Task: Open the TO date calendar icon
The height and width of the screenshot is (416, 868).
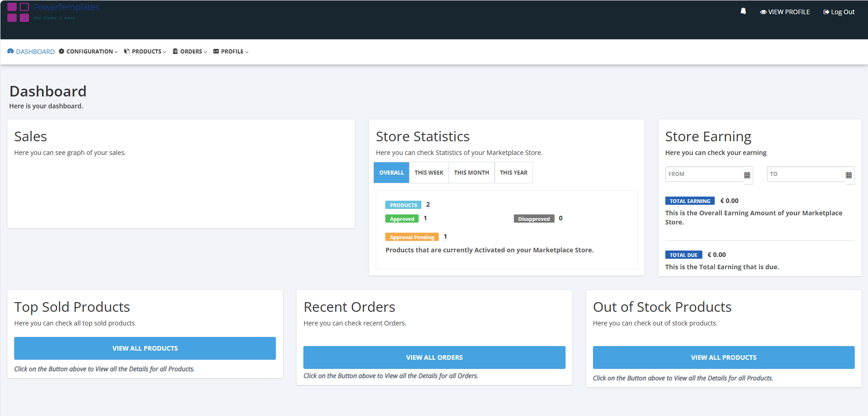Action: pos(849,175)
